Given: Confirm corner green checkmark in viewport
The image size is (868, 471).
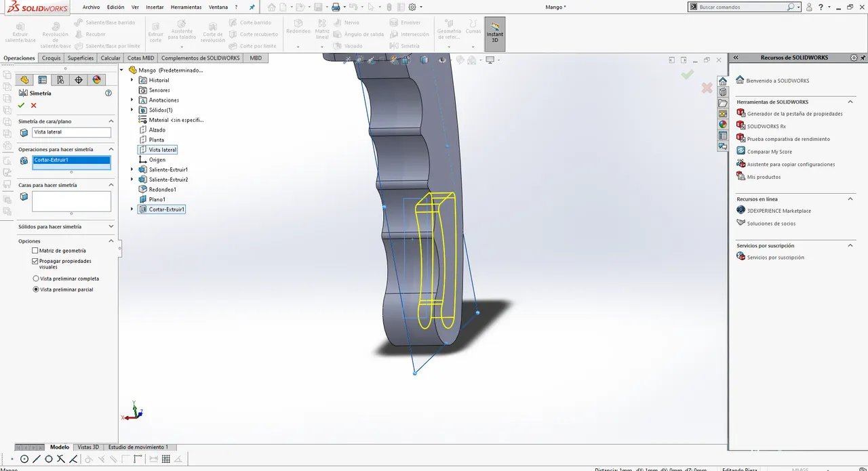Looking at the screenshot, I should (688, 74).
